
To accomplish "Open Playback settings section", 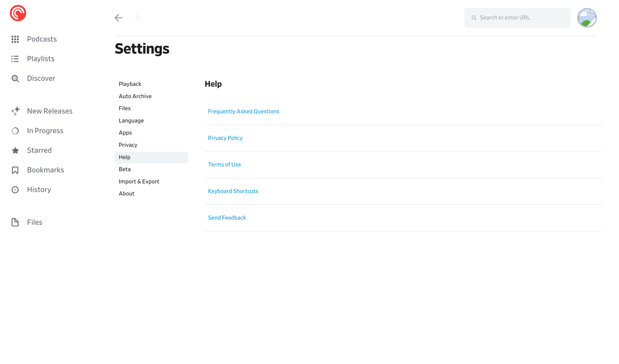I will point(151,84).
